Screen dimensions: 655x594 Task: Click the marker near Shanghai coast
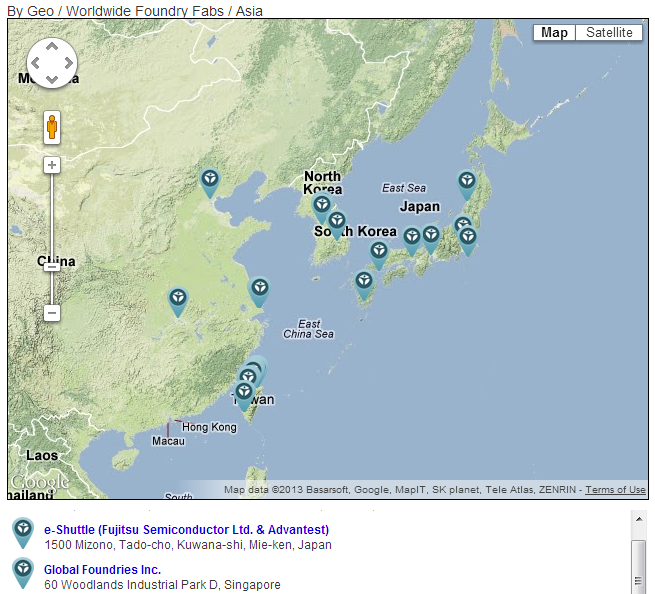coord(259,291)
